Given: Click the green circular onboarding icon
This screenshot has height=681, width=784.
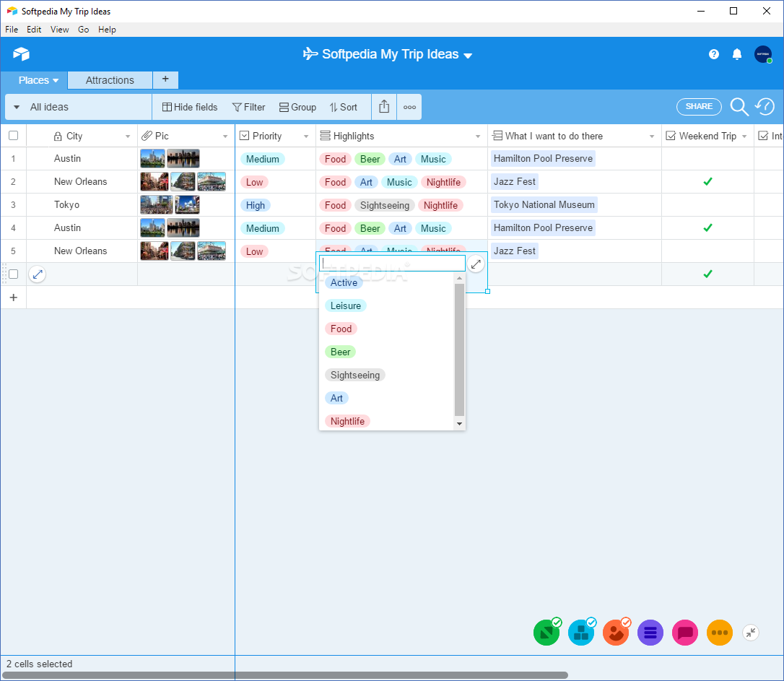Looking at the screenshot, I should (x=546, y=633).
